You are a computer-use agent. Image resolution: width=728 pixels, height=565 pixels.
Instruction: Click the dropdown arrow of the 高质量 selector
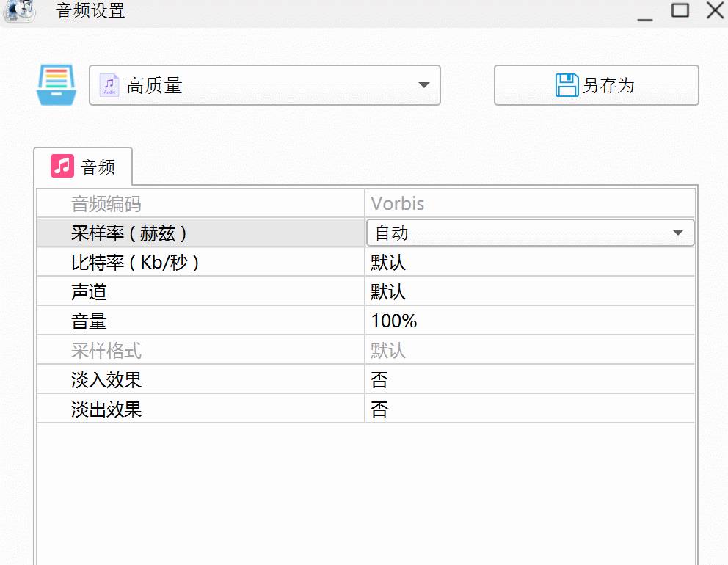pyautogui.click(x=423, y=86)
